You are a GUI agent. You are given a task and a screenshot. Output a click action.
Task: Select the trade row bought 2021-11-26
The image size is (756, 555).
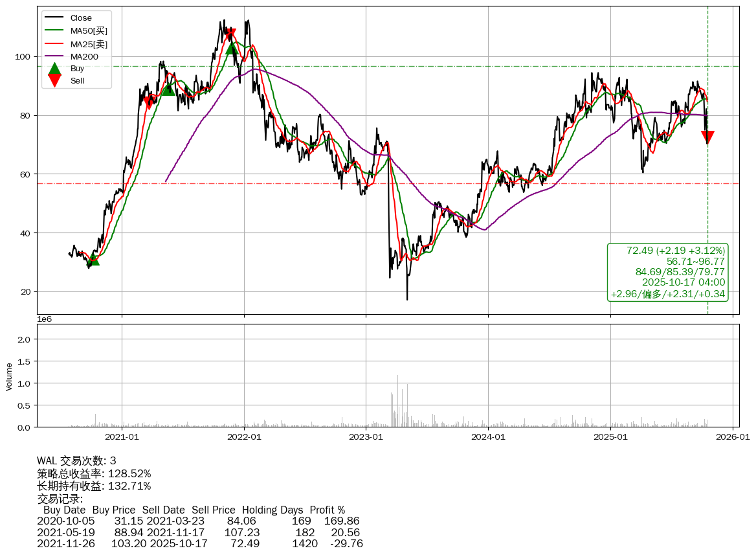point(199,543)
